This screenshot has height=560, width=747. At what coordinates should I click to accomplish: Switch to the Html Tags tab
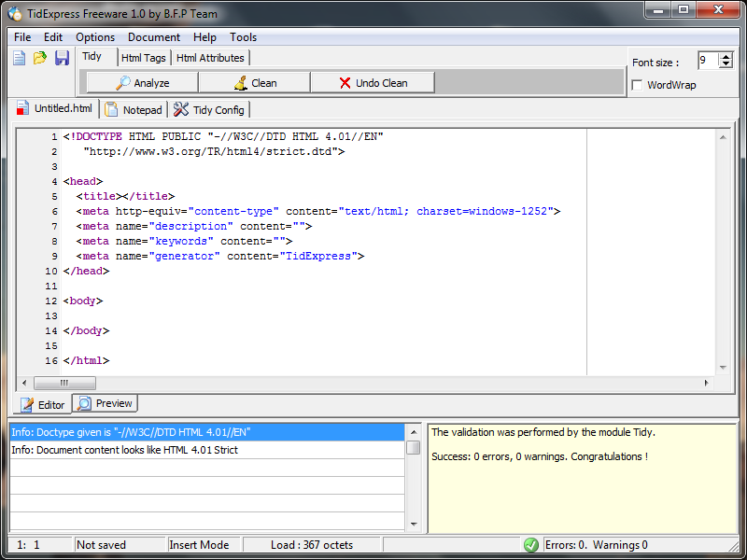coord(143,58)
